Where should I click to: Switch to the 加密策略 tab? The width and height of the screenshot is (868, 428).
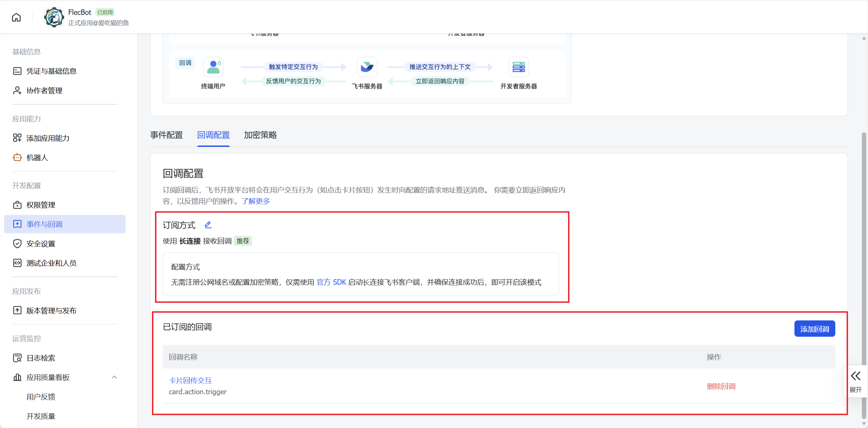click(261, 135)
